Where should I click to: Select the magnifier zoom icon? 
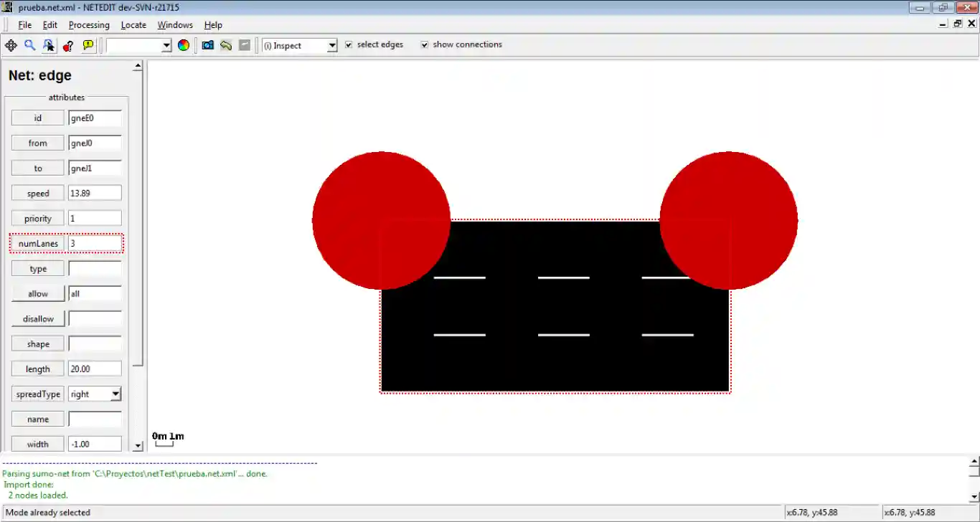click(30, 45)
